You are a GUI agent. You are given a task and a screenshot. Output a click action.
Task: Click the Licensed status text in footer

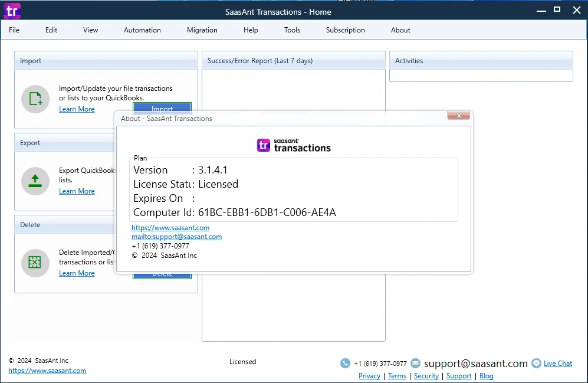[243, 362]
